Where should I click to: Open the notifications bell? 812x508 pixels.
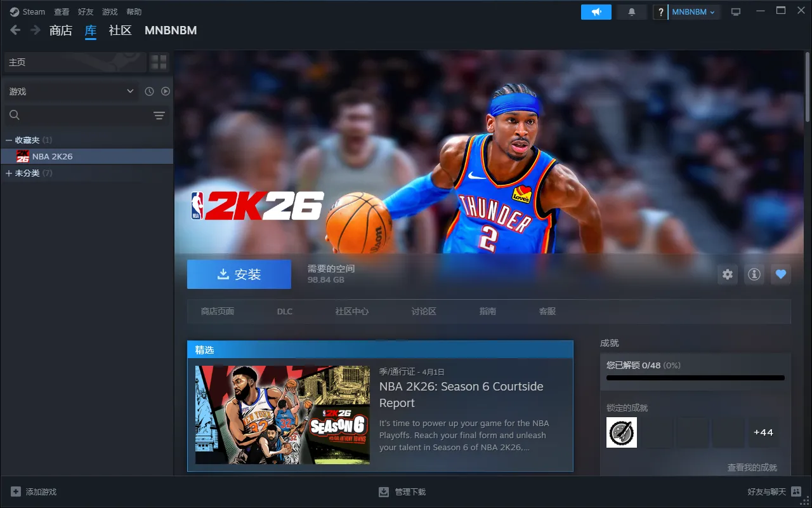coord(631,12)
